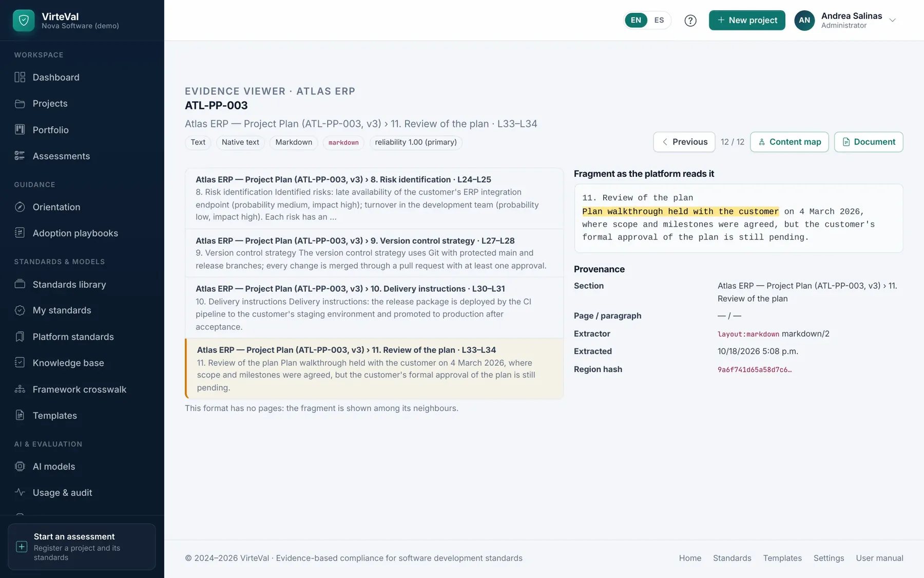Click the 12 / 12 fragment counter
This screenshot has height=578, width=924.
coord(733,142)
